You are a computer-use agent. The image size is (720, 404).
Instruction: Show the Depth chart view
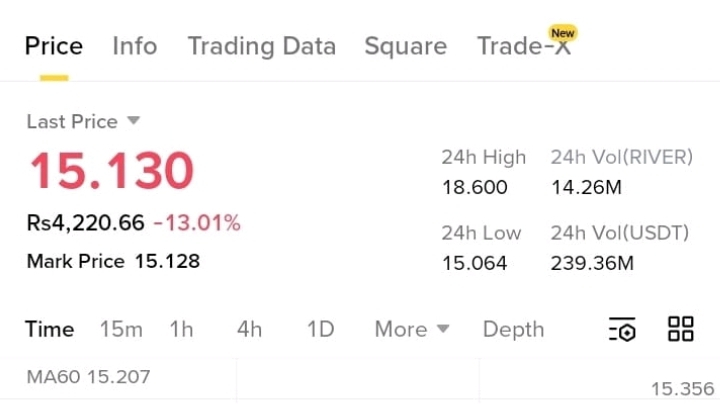[x=513, y=329]
